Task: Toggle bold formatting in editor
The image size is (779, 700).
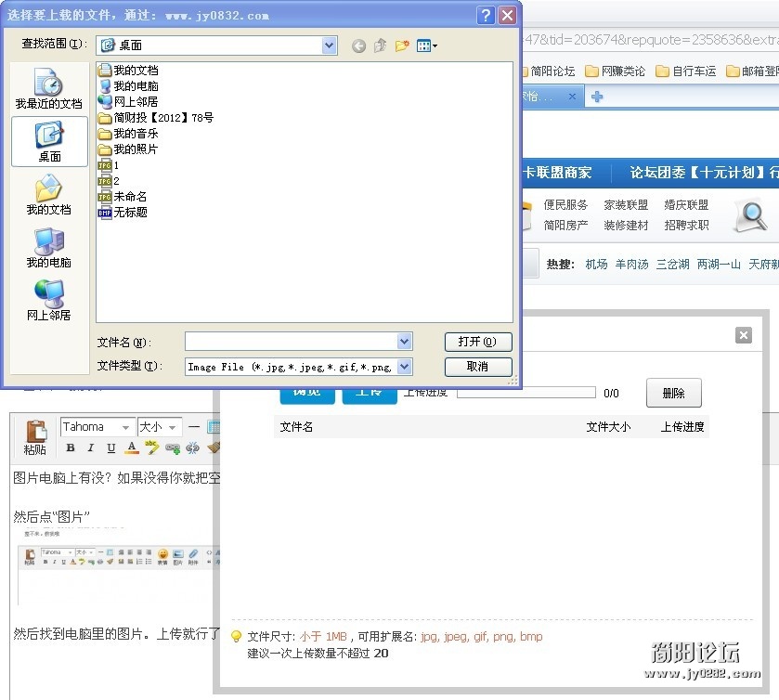Action: click(x=71, y=447)
